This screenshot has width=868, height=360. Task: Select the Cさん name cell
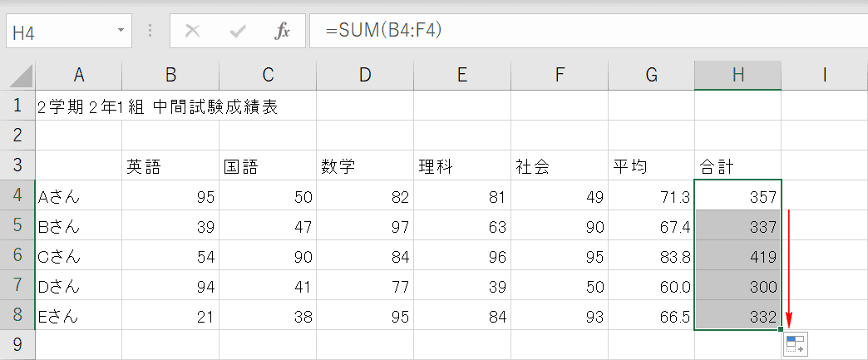79,256
